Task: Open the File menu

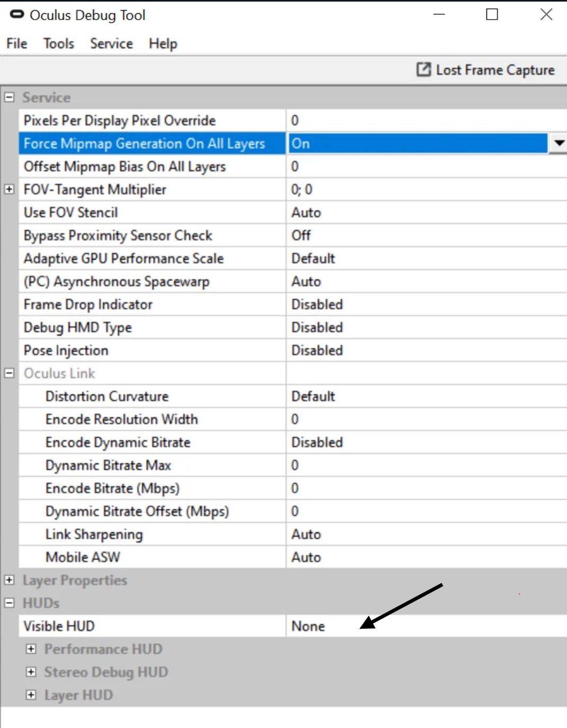Action: (17, 43)
